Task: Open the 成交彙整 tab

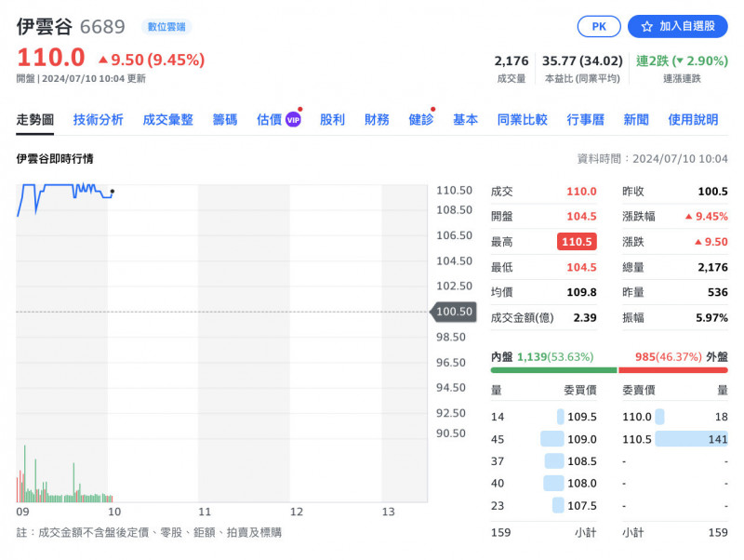Action: coord(168,120)
